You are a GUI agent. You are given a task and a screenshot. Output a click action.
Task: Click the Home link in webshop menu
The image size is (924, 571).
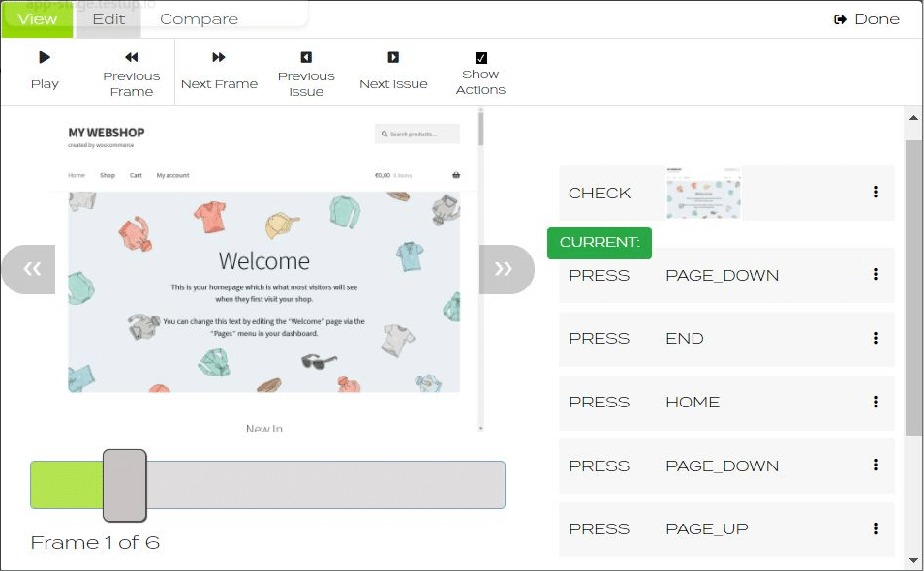coord(76,175)
